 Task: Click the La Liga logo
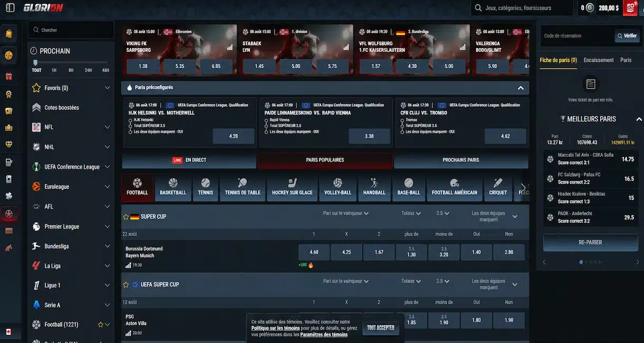(36, 266)
